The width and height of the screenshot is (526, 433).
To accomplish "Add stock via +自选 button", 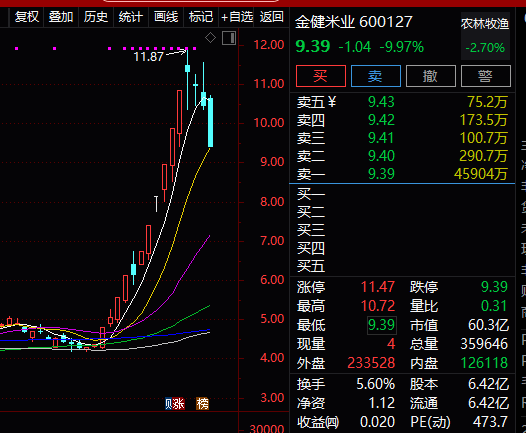I will [237, 17].
